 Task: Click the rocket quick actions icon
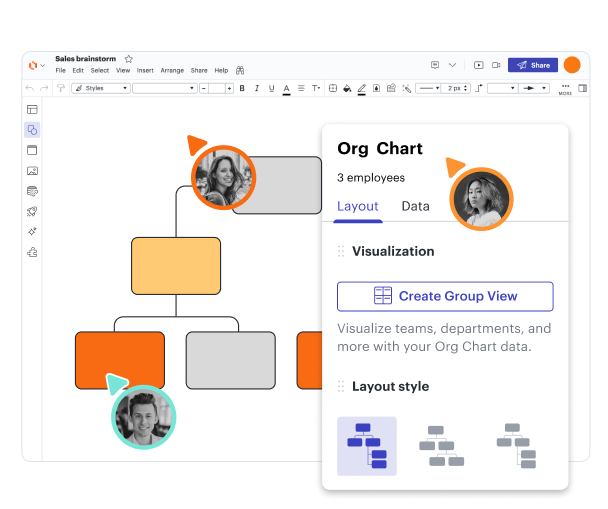32,211
